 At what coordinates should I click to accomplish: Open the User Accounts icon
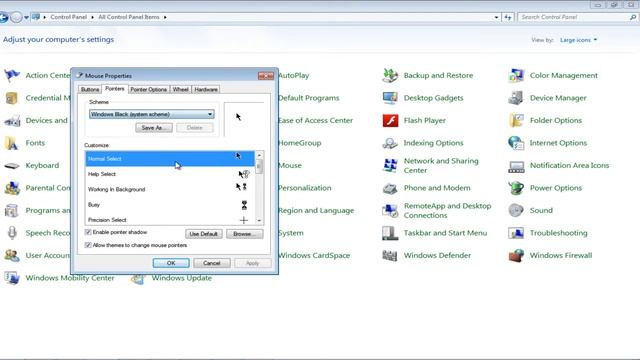(12, 256)
